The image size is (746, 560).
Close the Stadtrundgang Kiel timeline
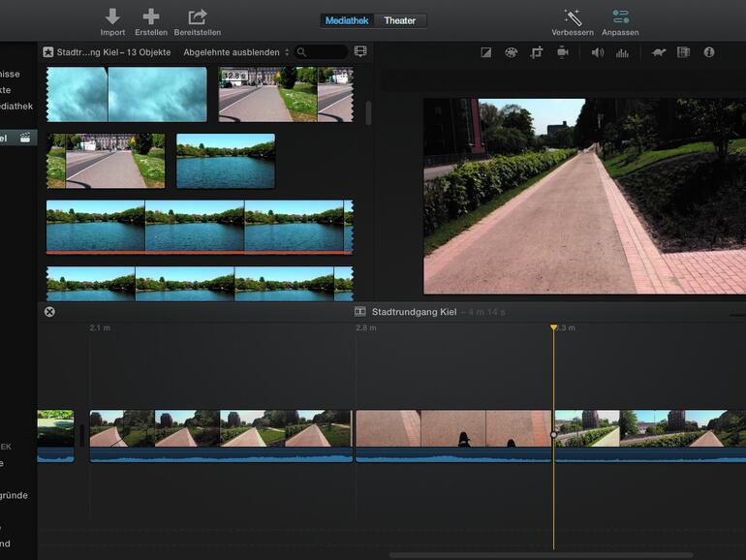click(49, 311)
